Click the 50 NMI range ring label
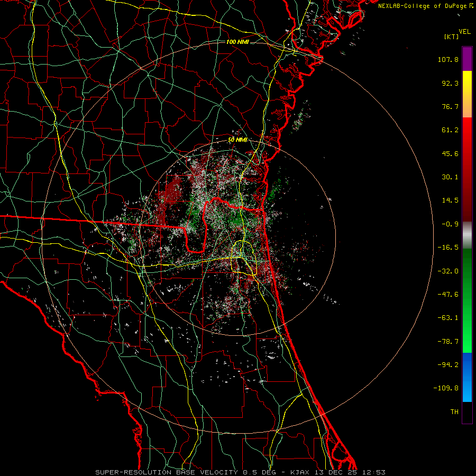 [237, 140]
